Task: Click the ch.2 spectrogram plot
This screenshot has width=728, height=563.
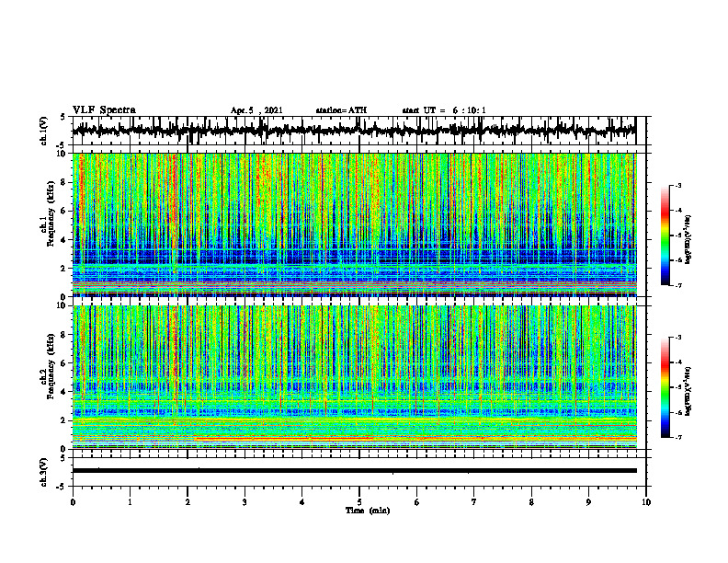Action: [x=354, y=377]
